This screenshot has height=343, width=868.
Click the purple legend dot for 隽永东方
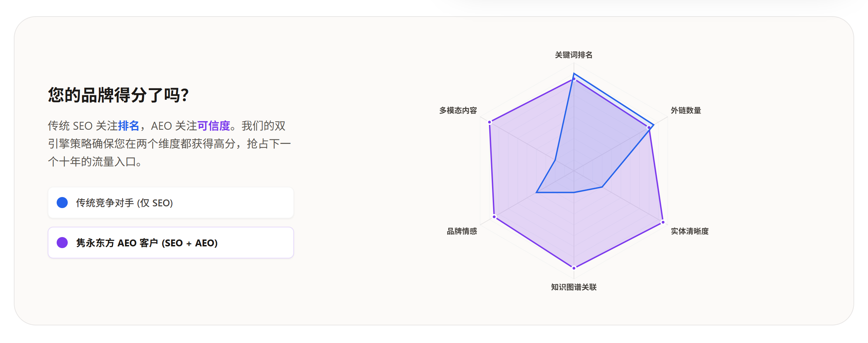point(62,243)
